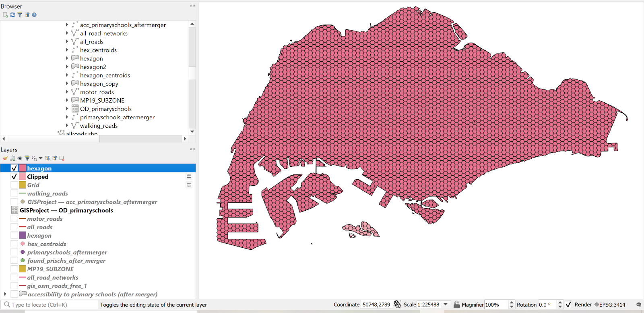Click Collapse All icon in Browser toolbar
Viewport: 644px width, 313px height.
tap(27, 15)
